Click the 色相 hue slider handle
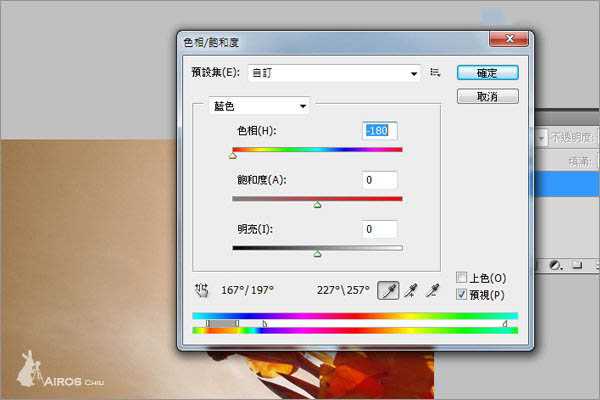Viewport: 600px width, 400px height. [233, 155]
